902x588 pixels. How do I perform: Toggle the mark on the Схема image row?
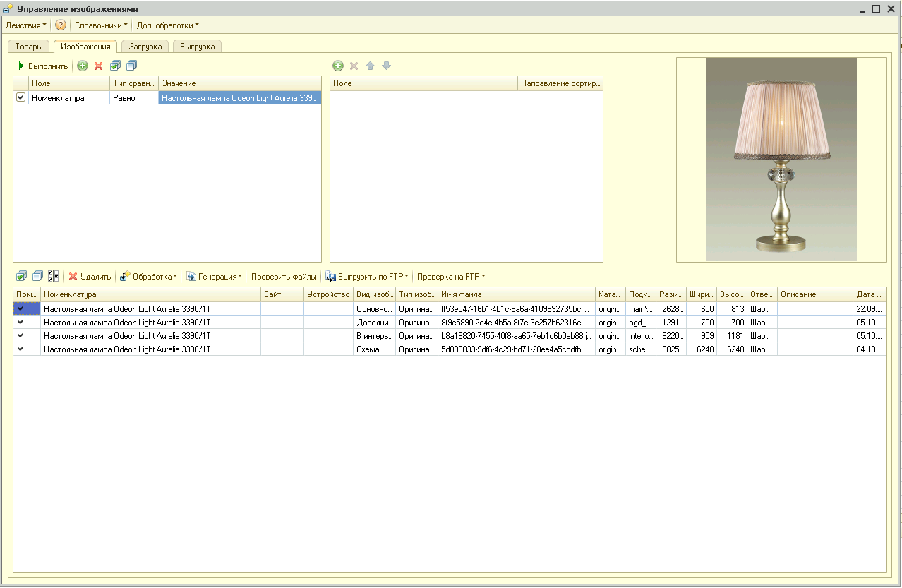tap(21, 349)
